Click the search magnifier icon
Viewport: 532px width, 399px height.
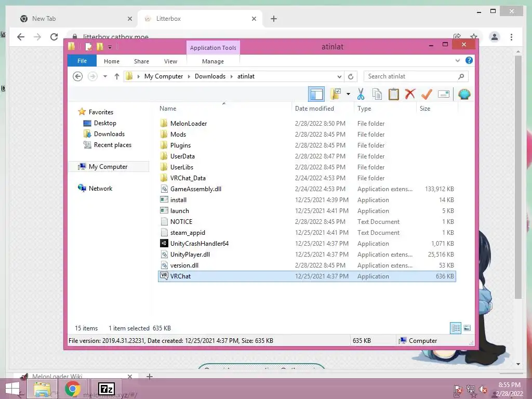461,76
